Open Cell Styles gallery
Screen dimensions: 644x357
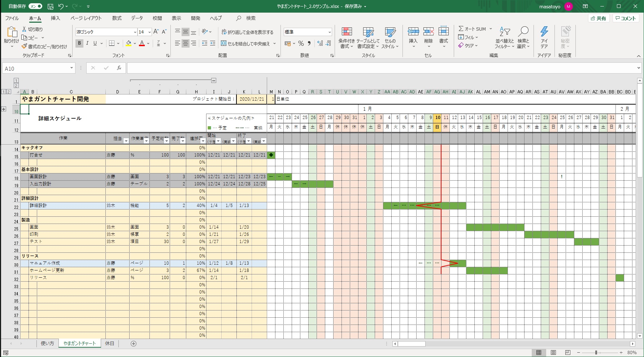coord(390,38)
